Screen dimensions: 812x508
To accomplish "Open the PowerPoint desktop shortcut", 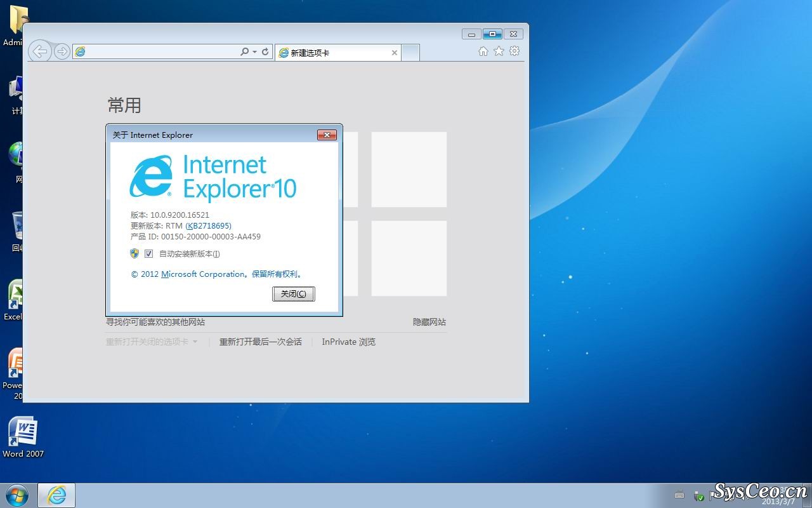I will [13, 373].
